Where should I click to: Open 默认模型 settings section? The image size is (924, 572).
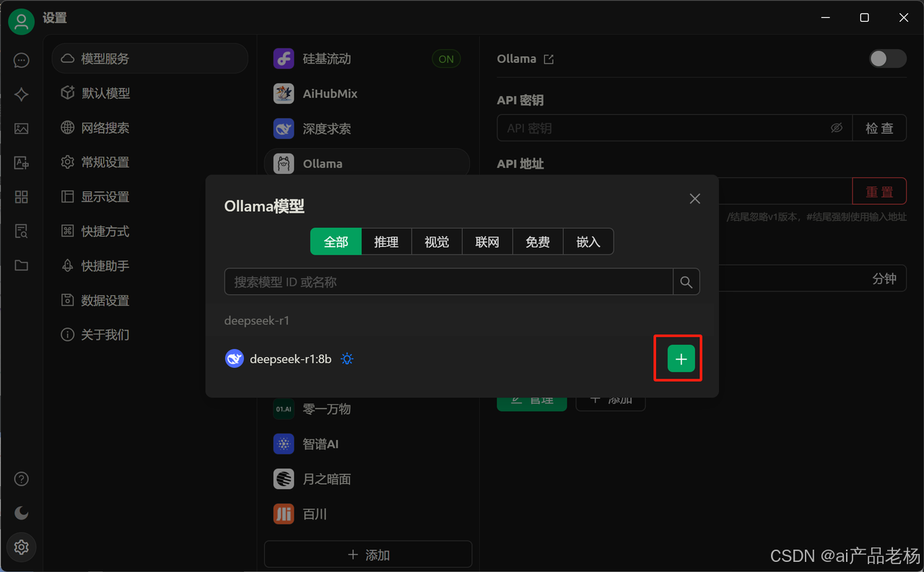(x=149, y=93)
